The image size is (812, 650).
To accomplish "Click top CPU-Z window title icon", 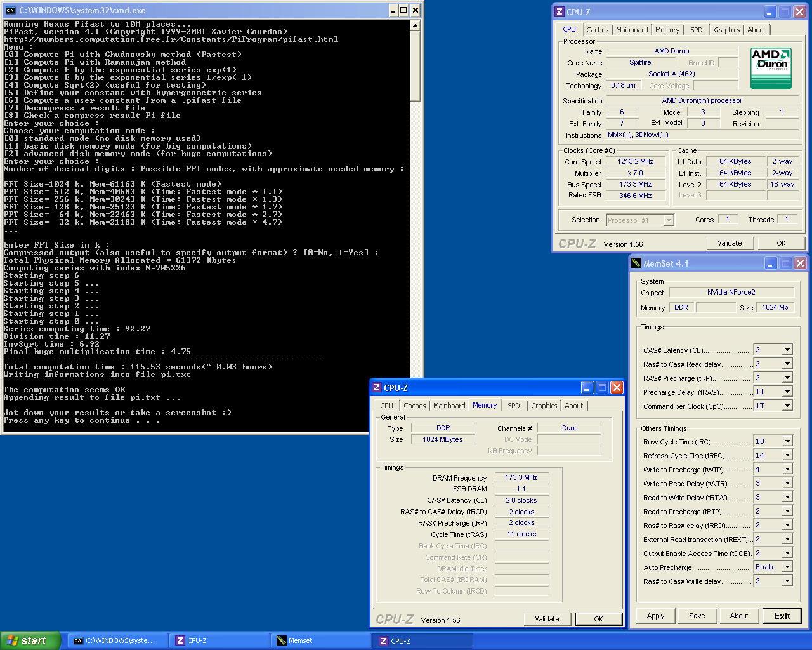I will [559, 12].
